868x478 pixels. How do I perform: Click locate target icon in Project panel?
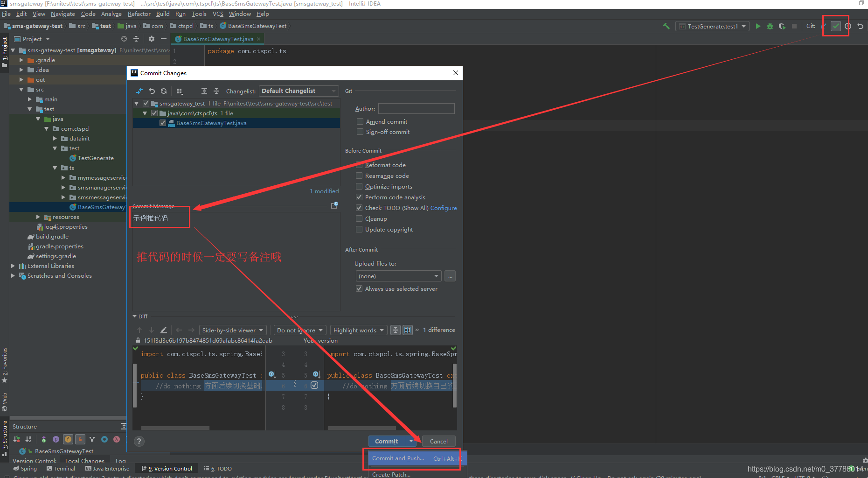pyautogui.click(x=124, y=39)
